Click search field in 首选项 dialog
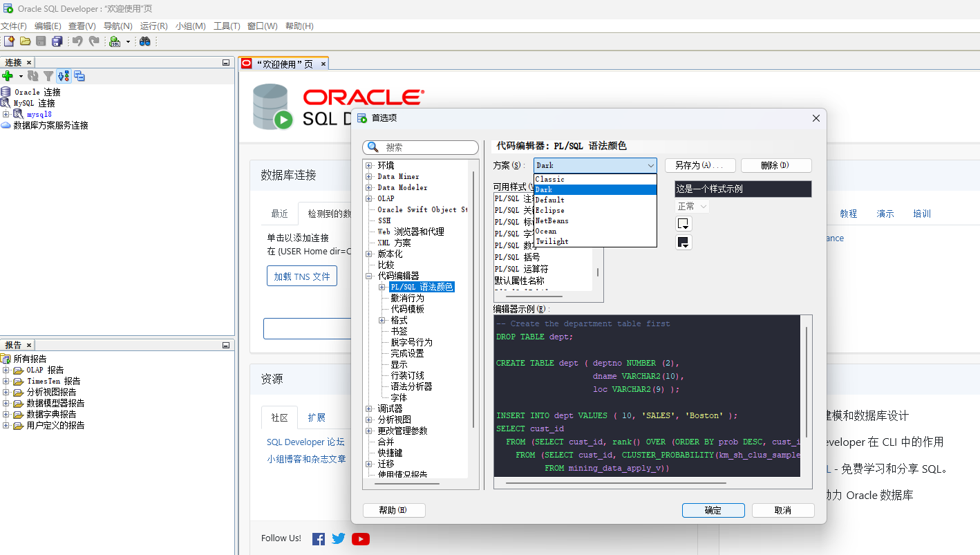 [x=420, y=147]
